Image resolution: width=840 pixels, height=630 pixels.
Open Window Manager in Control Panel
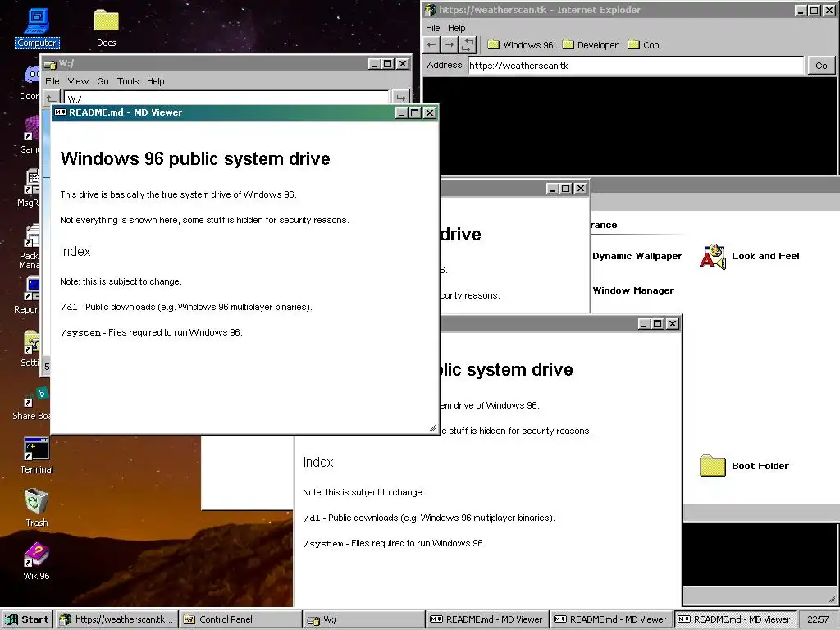[633, 290]
